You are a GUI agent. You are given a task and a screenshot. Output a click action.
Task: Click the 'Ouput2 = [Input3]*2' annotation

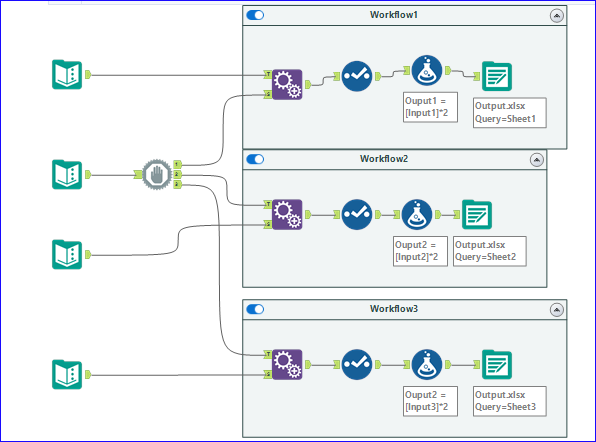click(x=430, y=401)
